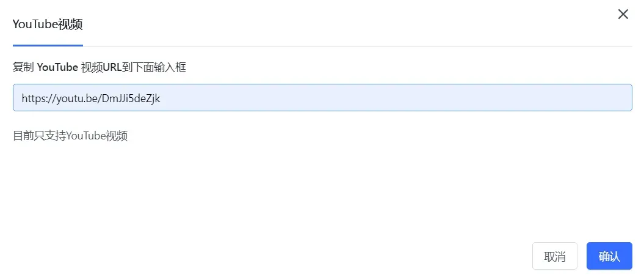This screenshot has width=644, height=277.
Task: Click the 复制 YouTube 视频URL instruction label
Action: tap(99, 67)
